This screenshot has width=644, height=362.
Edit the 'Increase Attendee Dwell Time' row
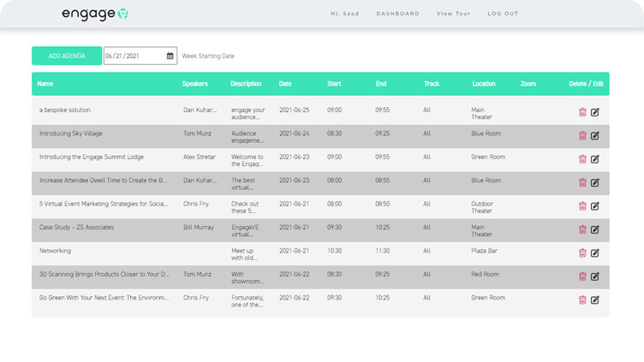(x=594, y=182)
